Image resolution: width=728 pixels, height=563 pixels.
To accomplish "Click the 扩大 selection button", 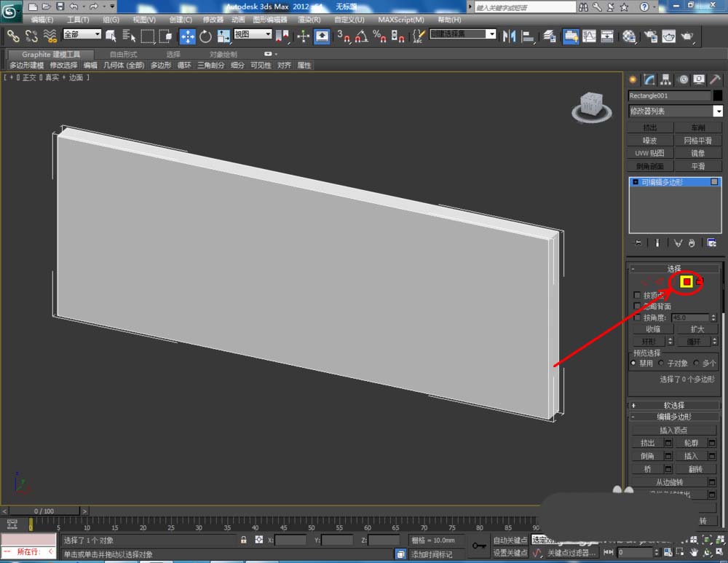I will [697, 329].
